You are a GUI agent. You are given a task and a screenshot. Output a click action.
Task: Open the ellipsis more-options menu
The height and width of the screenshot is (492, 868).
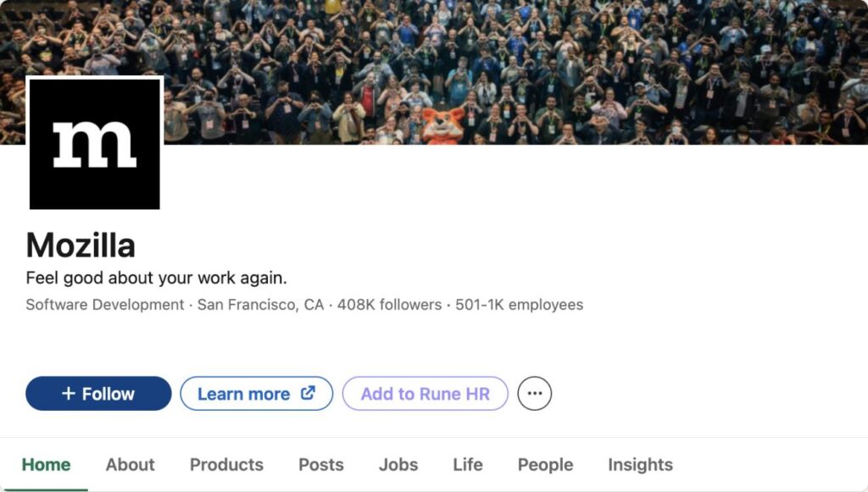[x=535, y=393]
